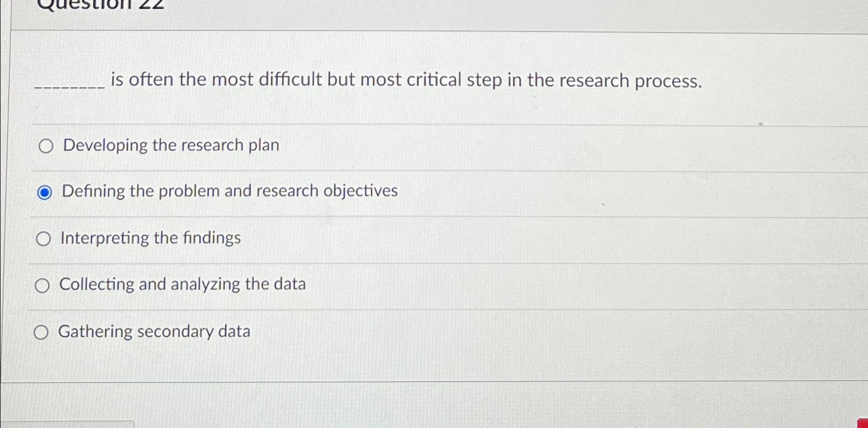Click the "Collecting and analyzing the data" label
Screen dimensions: 868x428
point(183,284)
